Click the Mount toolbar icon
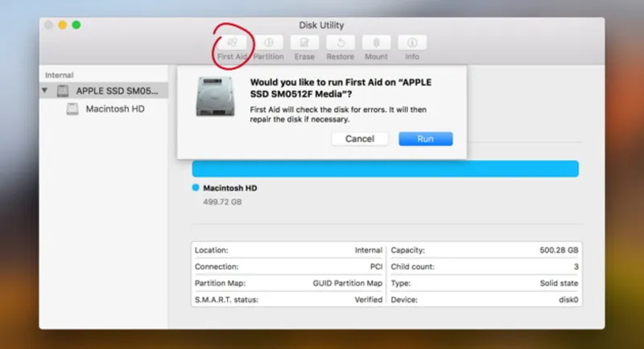Screen dimensions: 644x349 (x=376, y=43)
